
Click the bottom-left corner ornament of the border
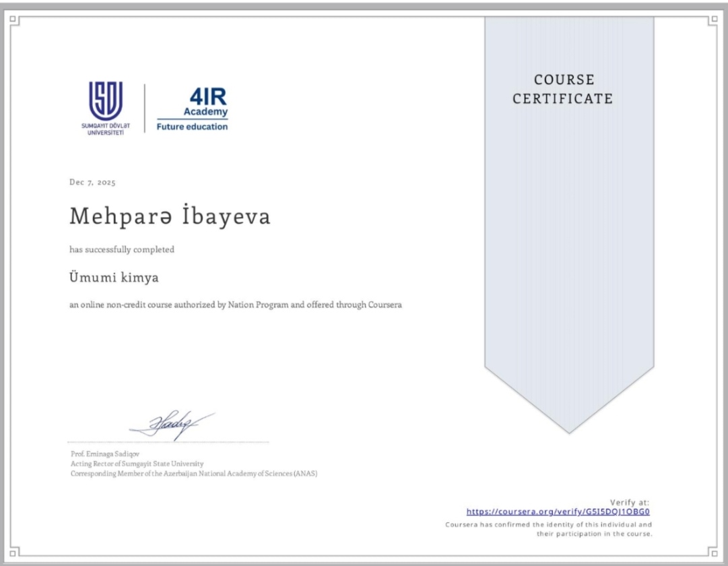[x=15, y=551]
